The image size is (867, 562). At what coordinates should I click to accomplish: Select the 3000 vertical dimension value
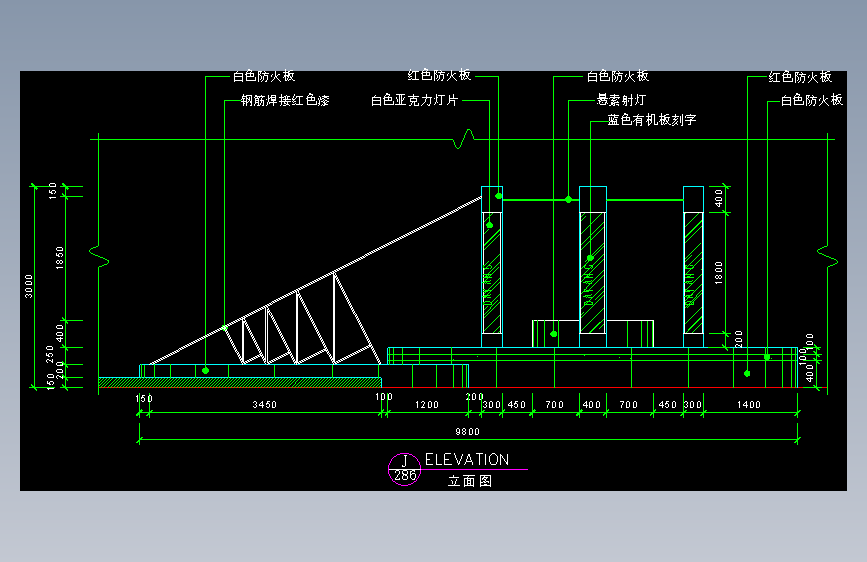tap(29, 287)
